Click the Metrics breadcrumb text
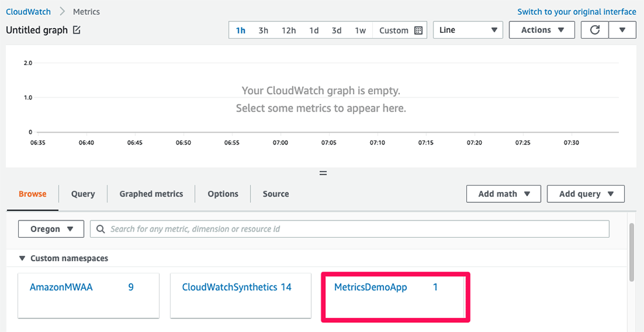This screenshot has height=332, width=644. click(86, 12)
